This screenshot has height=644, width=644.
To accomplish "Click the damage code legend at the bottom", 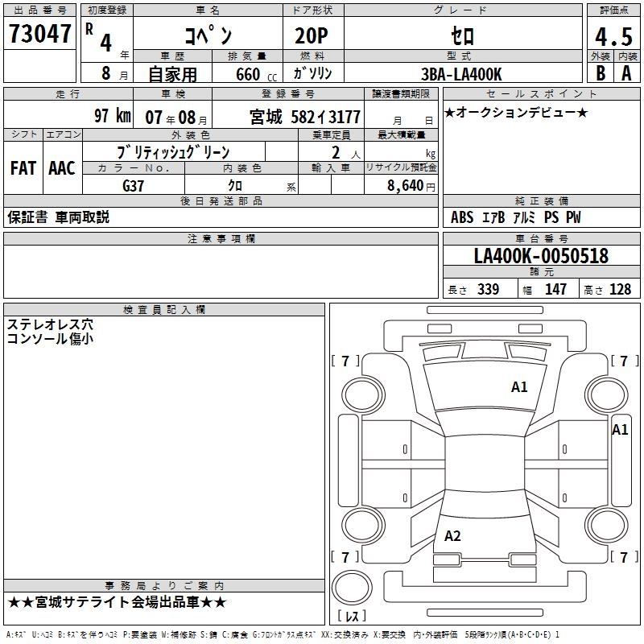I will coord(283,634).
